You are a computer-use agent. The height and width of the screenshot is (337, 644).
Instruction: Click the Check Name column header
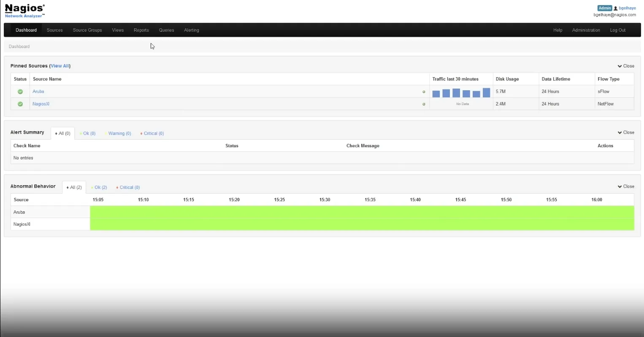click(27, 146)
